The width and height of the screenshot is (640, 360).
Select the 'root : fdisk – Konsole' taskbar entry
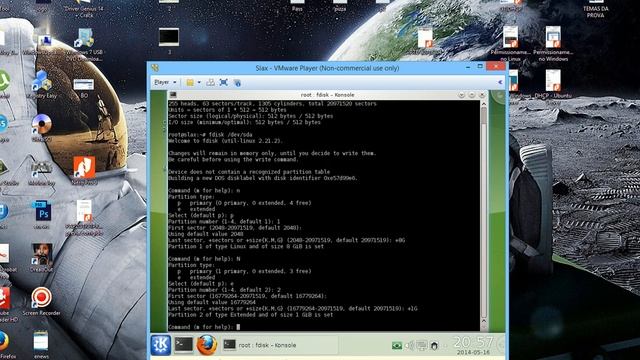pos(279,345)
